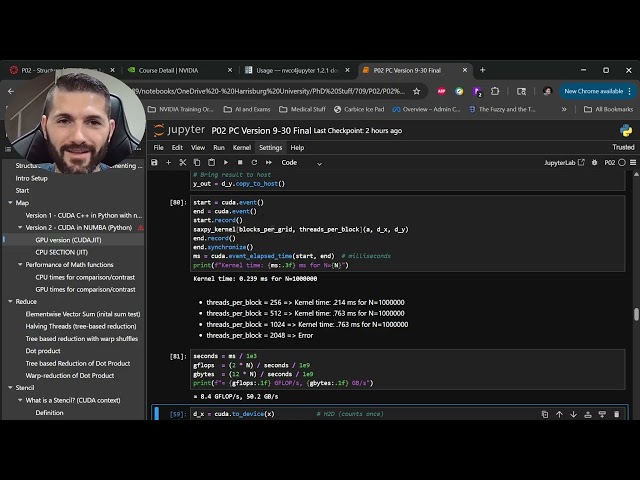
Task: Collapse the Reduce section in the outline
Action: (10, 302)
